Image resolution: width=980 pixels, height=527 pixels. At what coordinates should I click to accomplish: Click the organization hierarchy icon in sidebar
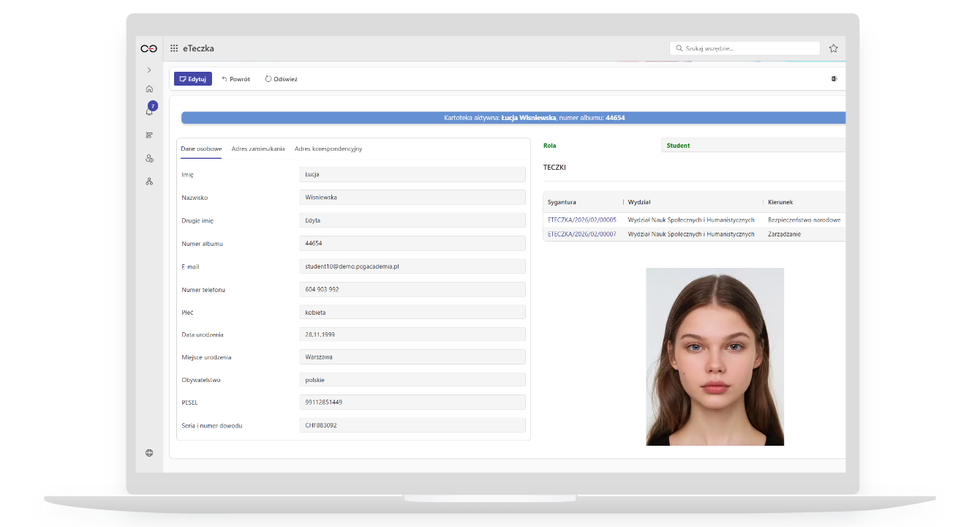[149, 181]
